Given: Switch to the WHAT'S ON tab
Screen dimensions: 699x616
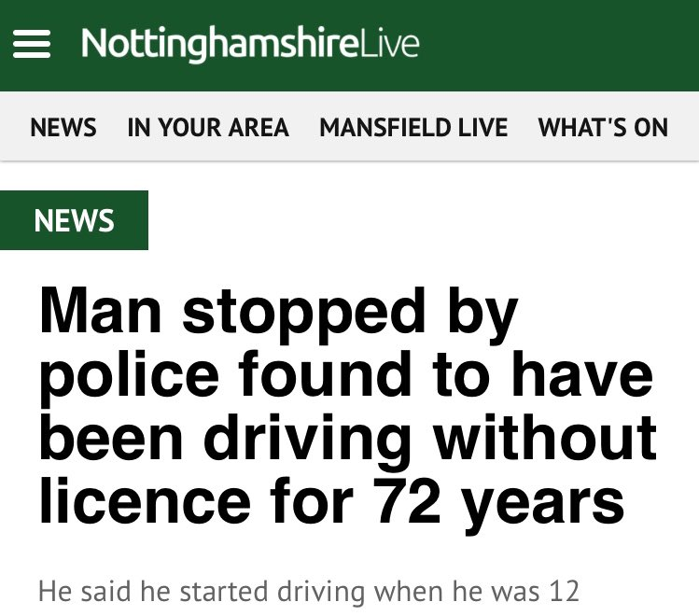Looking at the screenshot, I should tap(603, 127).
